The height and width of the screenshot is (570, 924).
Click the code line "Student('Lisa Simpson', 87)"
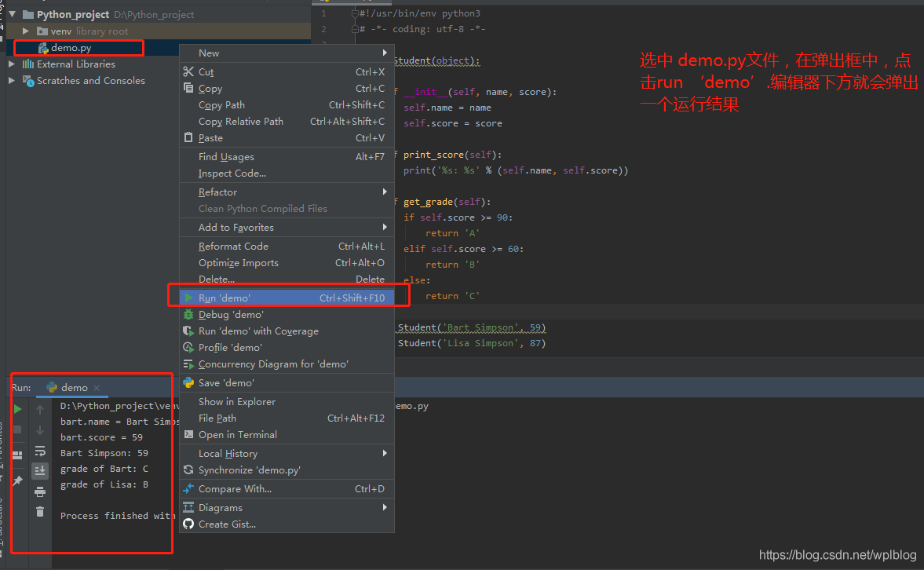click(x=472, y=343)
